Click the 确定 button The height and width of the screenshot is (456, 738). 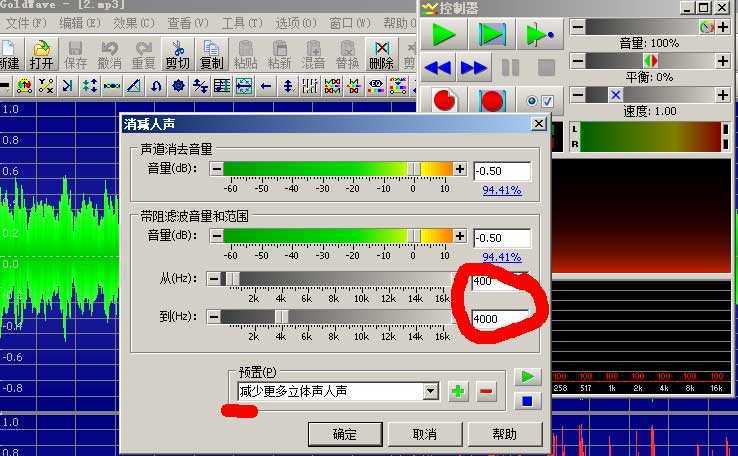pyautogui.click(x=345, y=434)
